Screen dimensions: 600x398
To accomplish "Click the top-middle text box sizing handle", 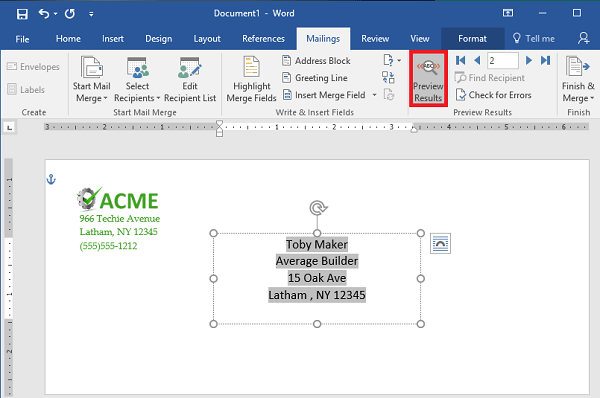I will tap(317, 233).
